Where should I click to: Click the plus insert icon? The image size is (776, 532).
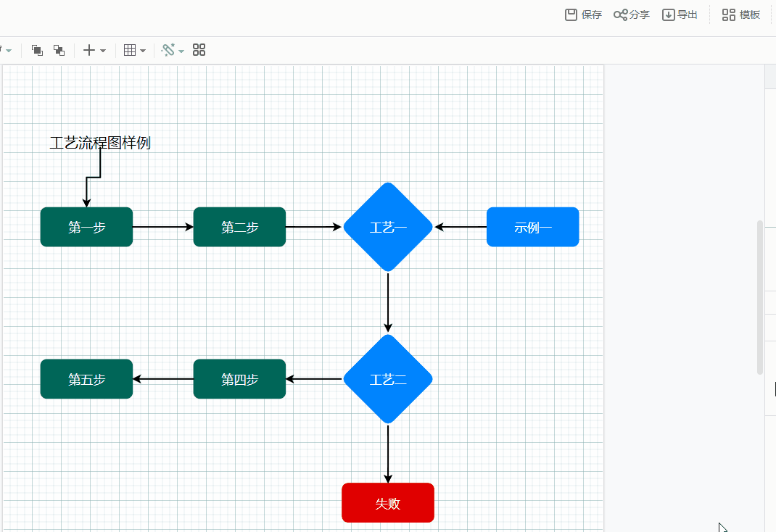[89, 50]
